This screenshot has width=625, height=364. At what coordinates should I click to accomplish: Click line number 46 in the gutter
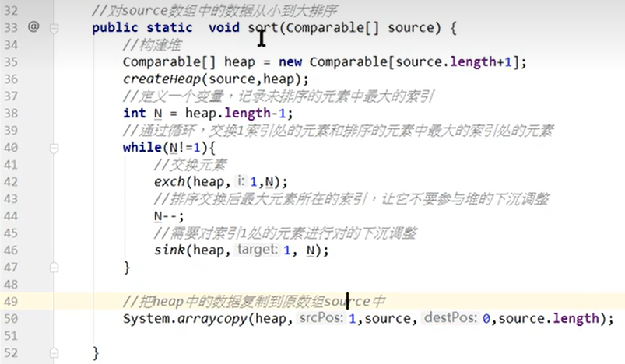11,250
